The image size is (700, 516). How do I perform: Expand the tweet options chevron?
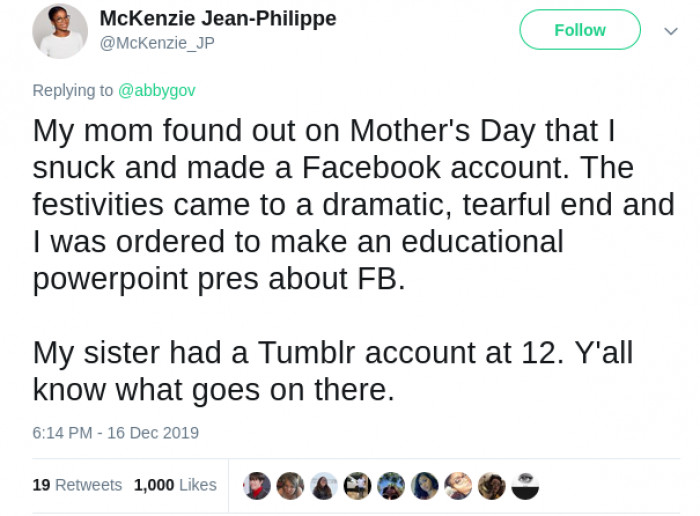671,30
